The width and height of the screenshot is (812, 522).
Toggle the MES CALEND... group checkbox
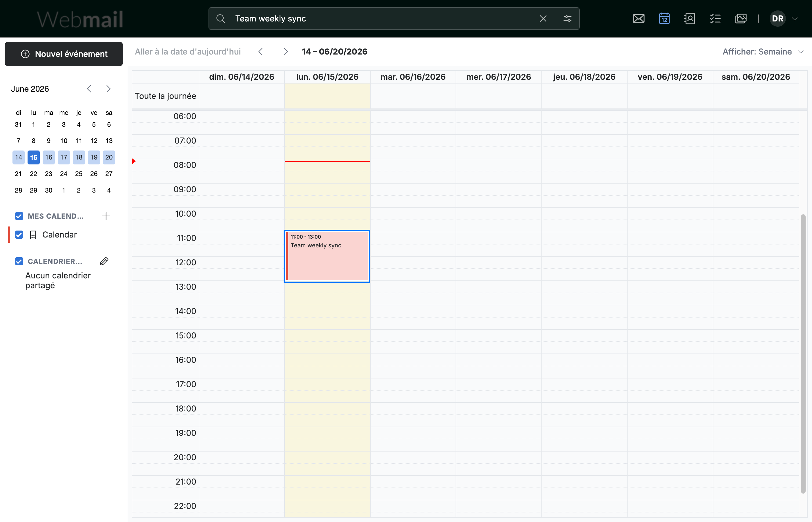pos(19,216)
